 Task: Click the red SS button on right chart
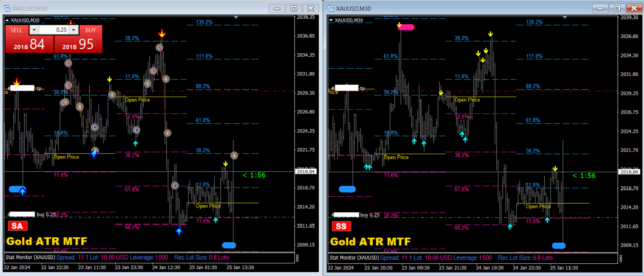(x=341, y=226)
